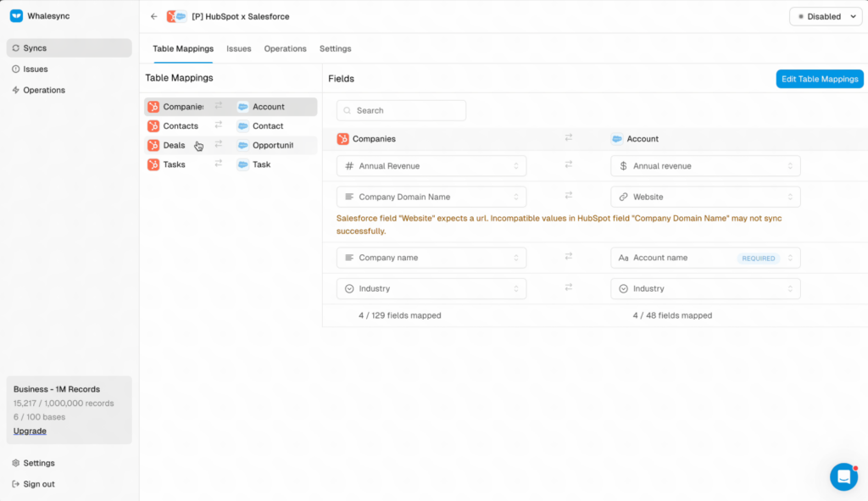This screenshot has height=501, width=868.
Task: Open the chat support bubble
Action: [843, 476]
